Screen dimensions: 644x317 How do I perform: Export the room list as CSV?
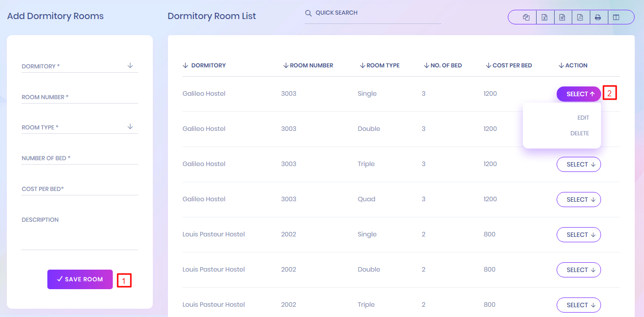click(562, 18)
